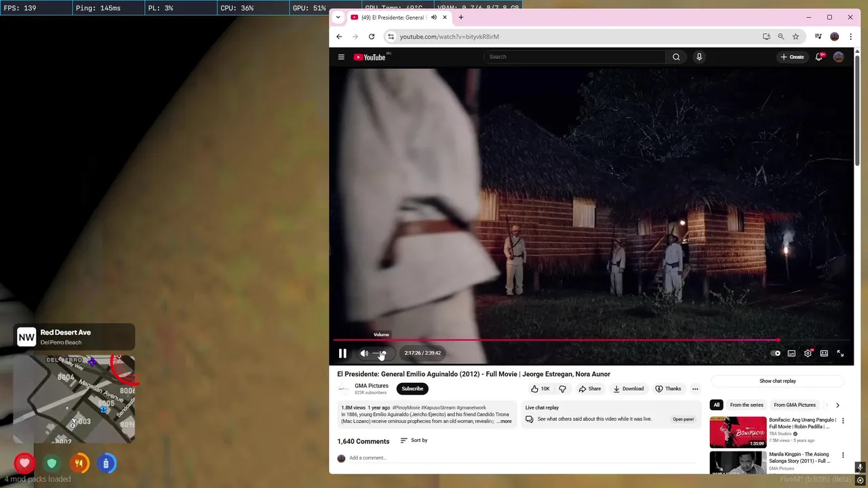Click the GMA Pictures channel avatar
Screen dimensions: 868x488
tap(343, 389)
